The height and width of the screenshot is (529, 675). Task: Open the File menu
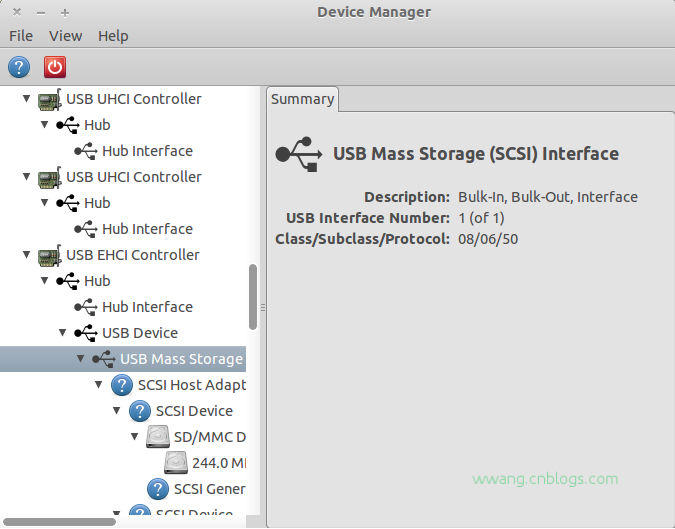(21, 36)
